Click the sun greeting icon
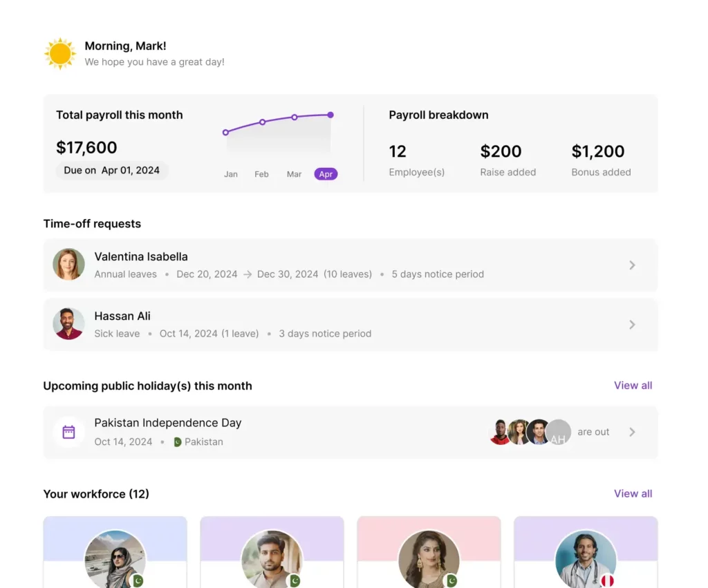Screen dimensions: 708x588 coord(60,54)
